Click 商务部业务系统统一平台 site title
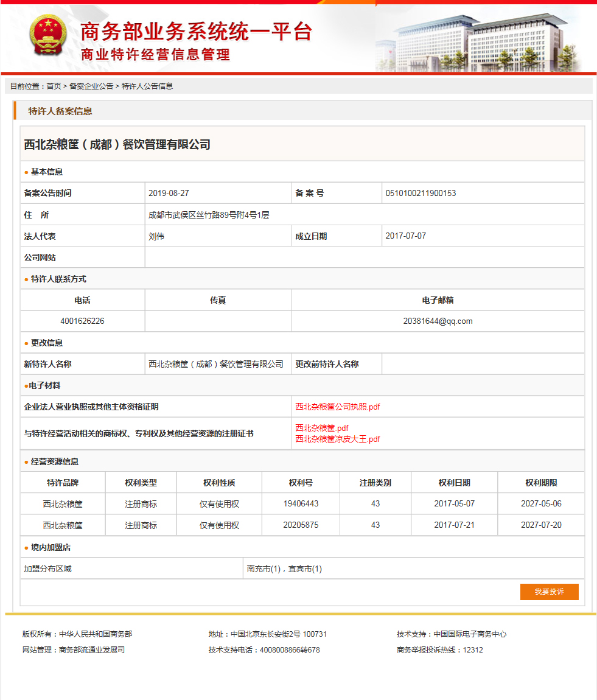 point(197,32)
